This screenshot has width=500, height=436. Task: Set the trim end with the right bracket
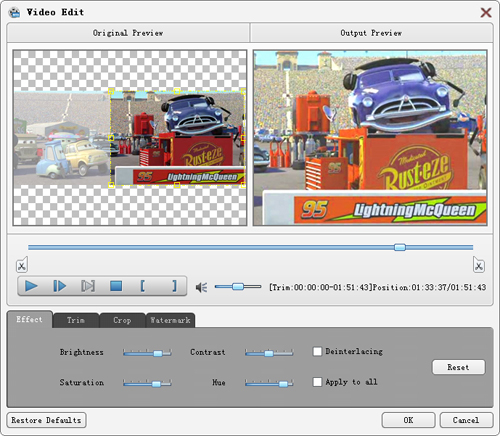174,286
